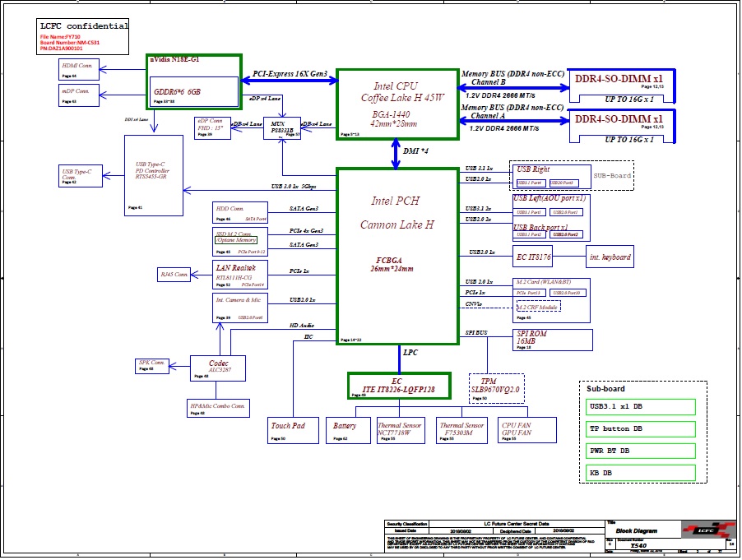Click the "eDP Conn FHD: 15"" block

click(x=212, y=127)
